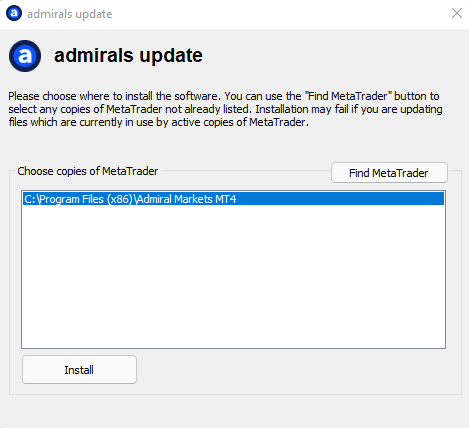
Task: Click the 'Please choose where to install' instruction line
Action: pos(224,96)
